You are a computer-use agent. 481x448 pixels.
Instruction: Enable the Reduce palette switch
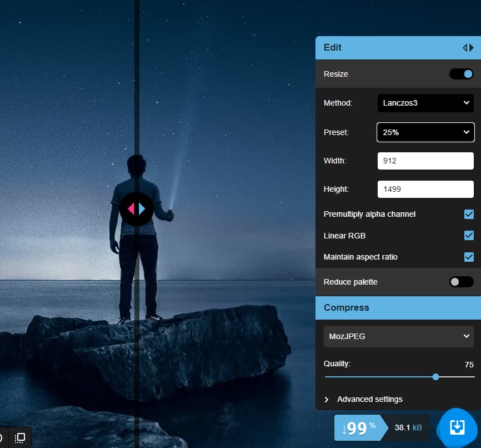click(x=461, y=282)
